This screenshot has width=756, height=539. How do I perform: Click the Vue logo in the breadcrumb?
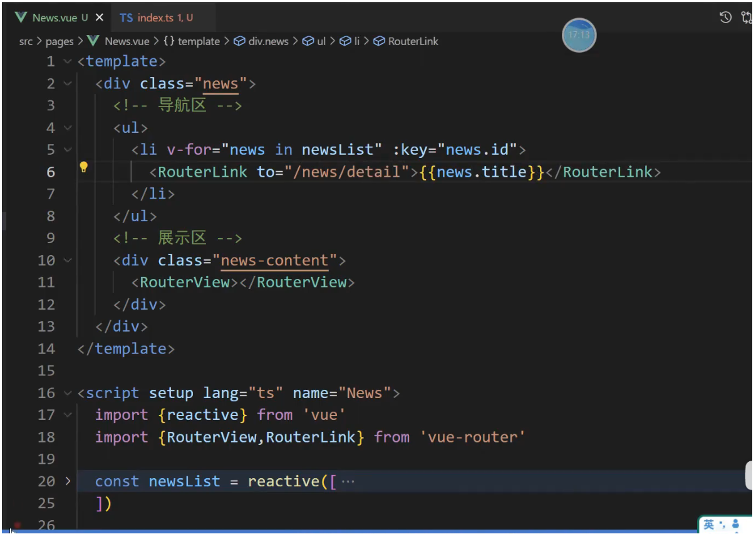94,41
